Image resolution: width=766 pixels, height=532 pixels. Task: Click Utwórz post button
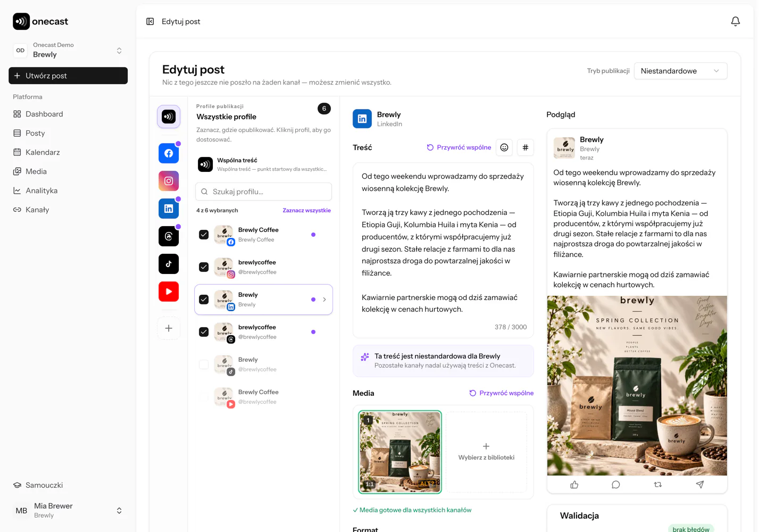click(x=68, y=76)
